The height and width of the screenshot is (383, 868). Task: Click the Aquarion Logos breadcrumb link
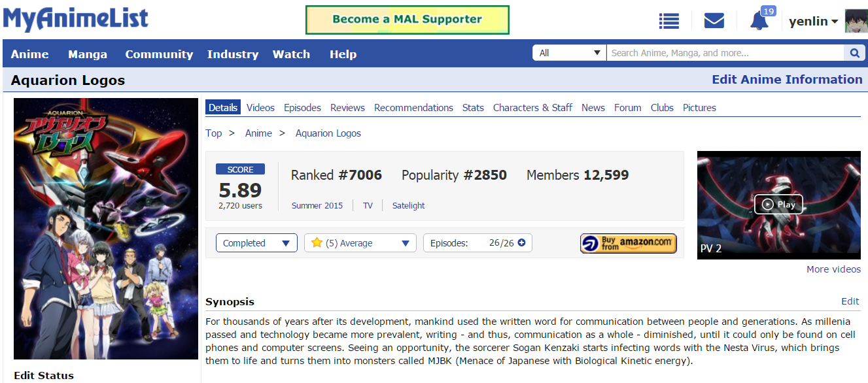tap(328, 133)
